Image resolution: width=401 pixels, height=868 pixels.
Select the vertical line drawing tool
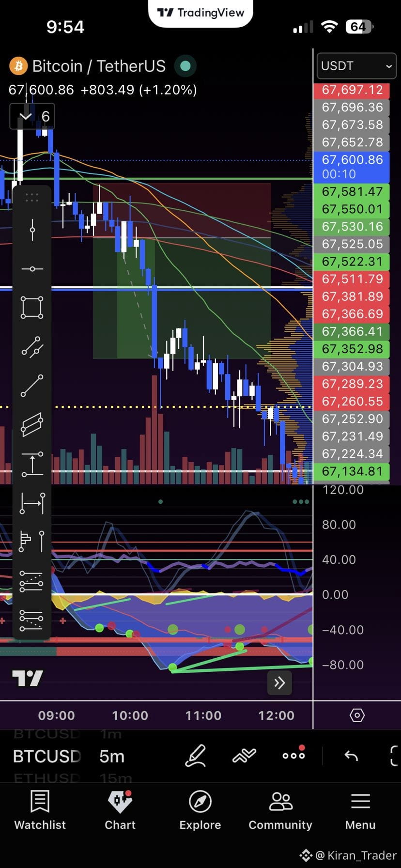click(x=32, y=230)
